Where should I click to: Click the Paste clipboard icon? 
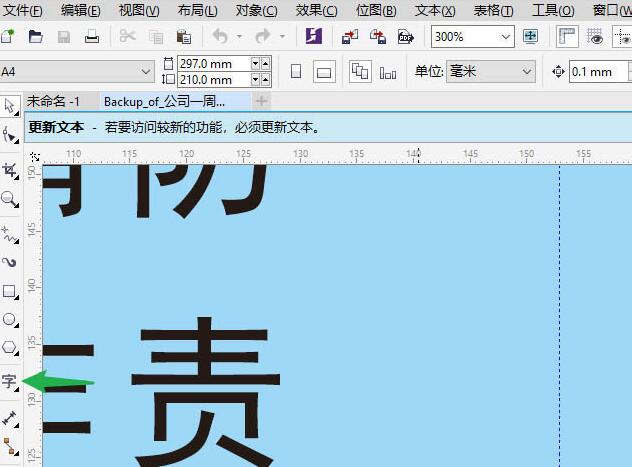(x=184, y=37)
